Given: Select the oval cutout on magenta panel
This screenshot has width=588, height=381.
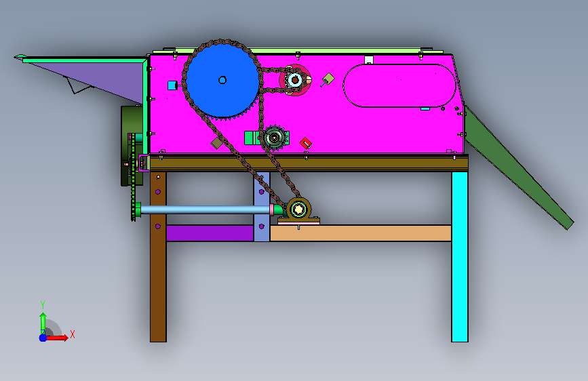Looking at the screenshot, I should pos(399,85).
